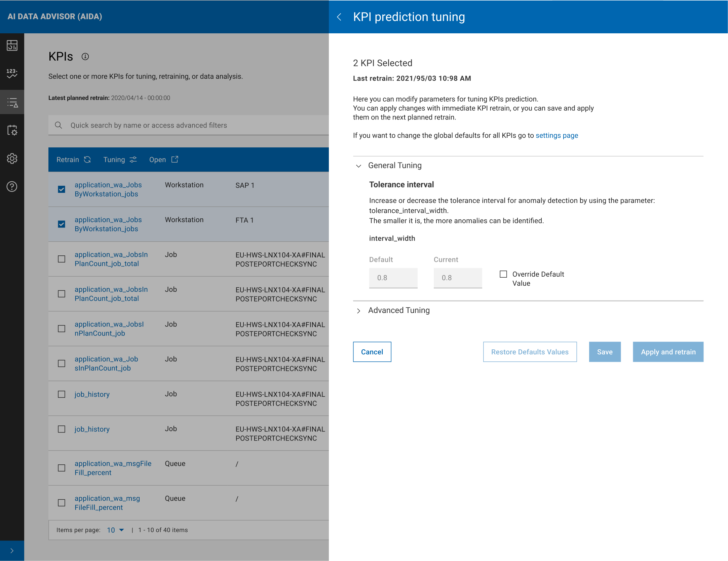The width and height of the screenshot is (728, 561).
Task: Open the KPI list sidebar icon
Action: [12, 102]
